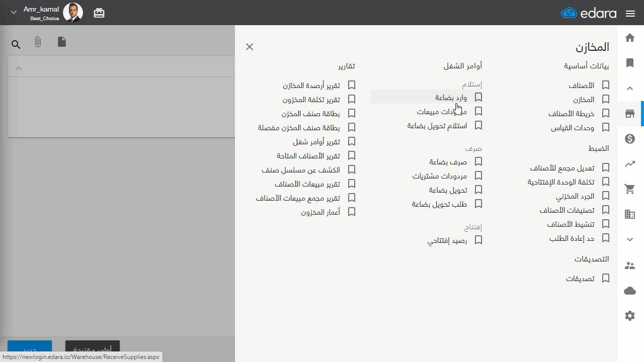Open رصيد إفتتاحي menu item

point(447,241)
